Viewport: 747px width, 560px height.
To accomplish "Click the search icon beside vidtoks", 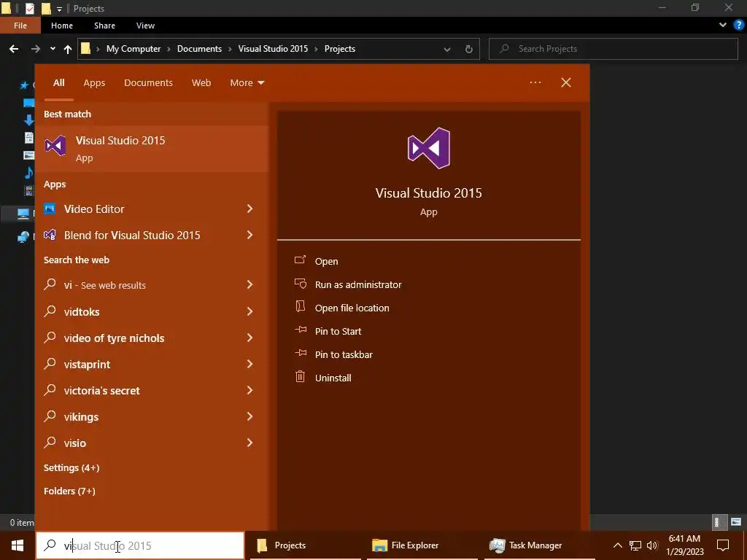I will pyautogui.click(x=50, y=311).
